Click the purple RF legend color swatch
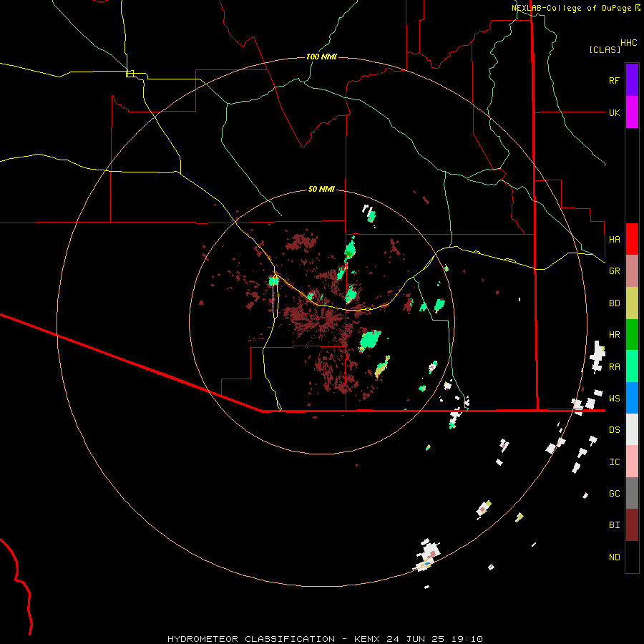Image resolution: width=644 pixels, height=644 pixels. pyautogui.click(x=632, y=80)
